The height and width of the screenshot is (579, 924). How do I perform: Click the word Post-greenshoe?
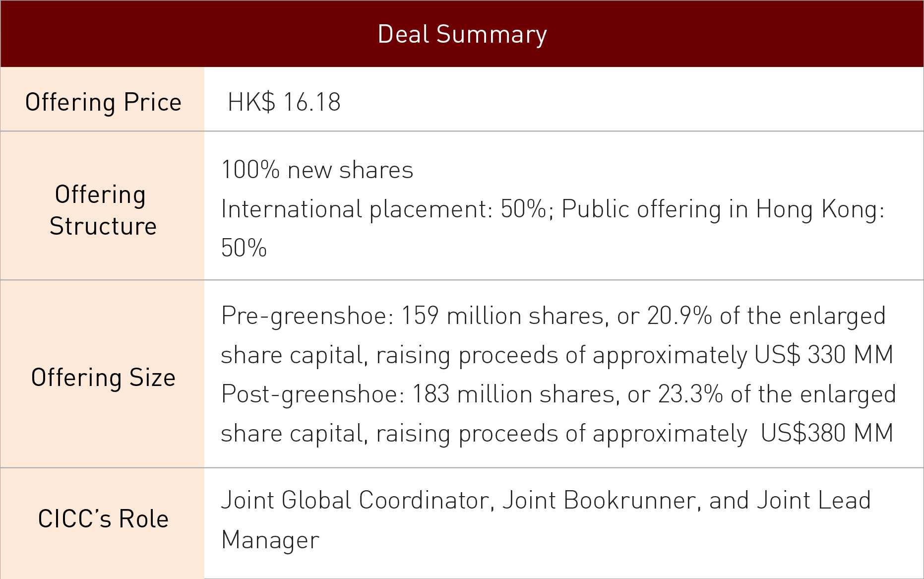pos(312,394)
